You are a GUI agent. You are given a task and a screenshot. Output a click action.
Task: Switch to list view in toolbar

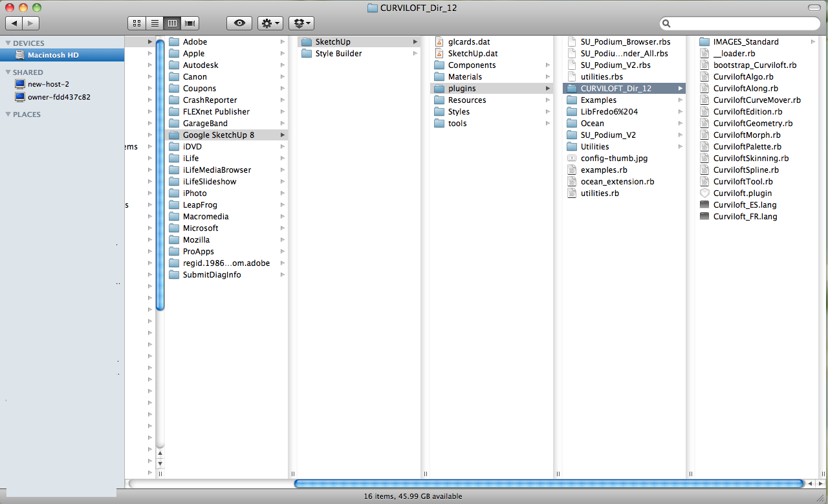tap(155, 23)
